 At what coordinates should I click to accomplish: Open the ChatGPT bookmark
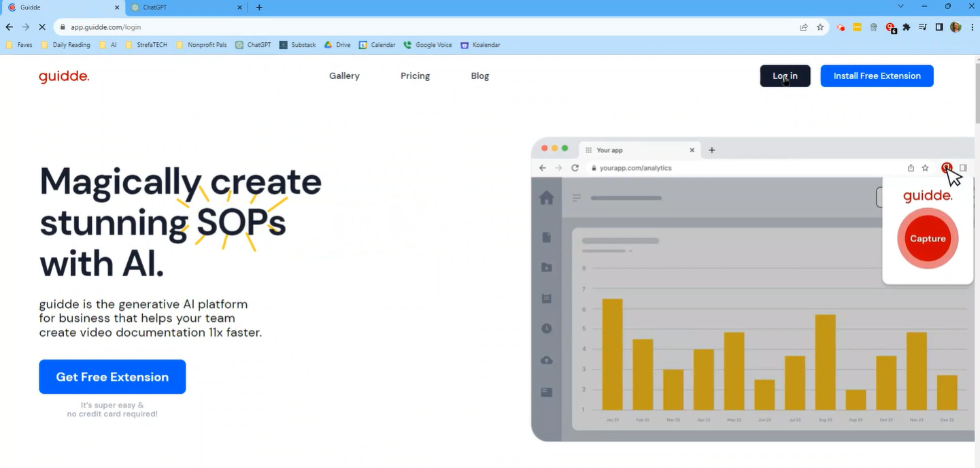click(253, 45)
